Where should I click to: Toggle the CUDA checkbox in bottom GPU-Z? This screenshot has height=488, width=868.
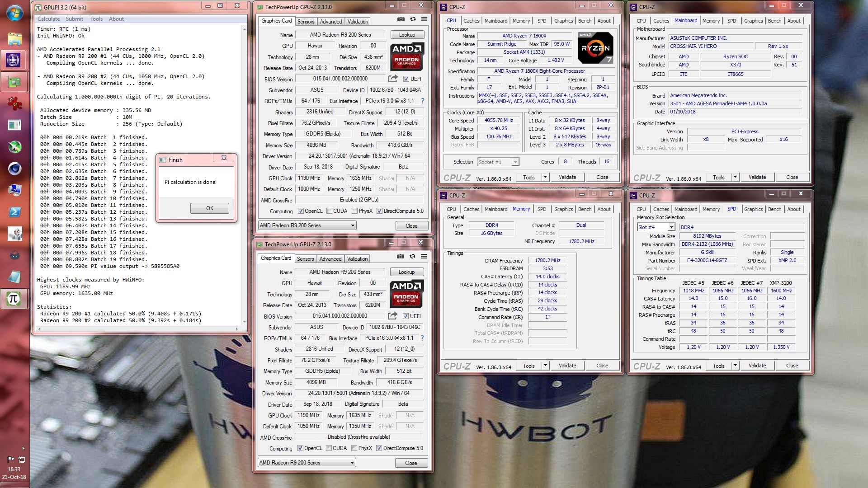tap(329, 448)
